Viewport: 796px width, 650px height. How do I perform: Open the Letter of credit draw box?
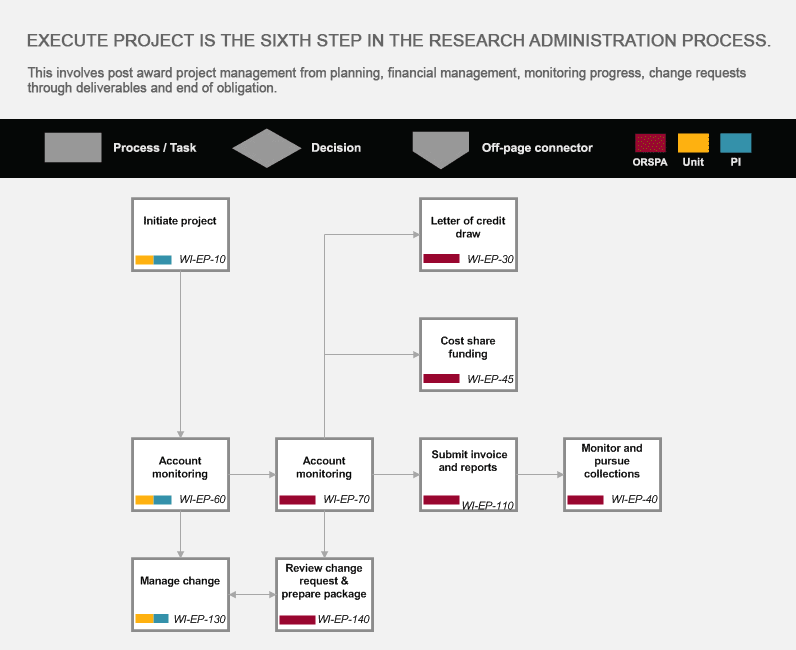(x=468, y=235)
